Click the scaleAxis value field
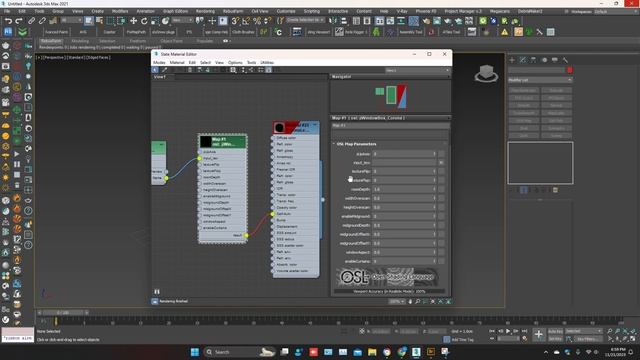Viewport: 640px width, 360px height. (x=404, y=154)
